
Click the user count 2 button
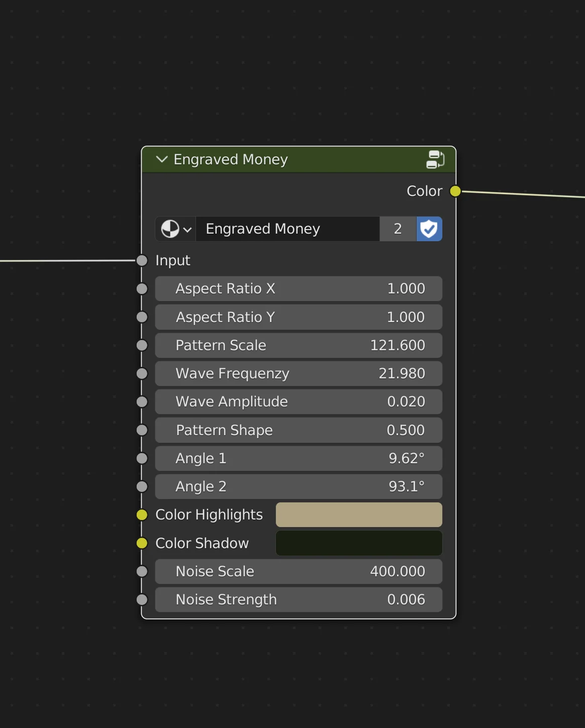(398, 229)
